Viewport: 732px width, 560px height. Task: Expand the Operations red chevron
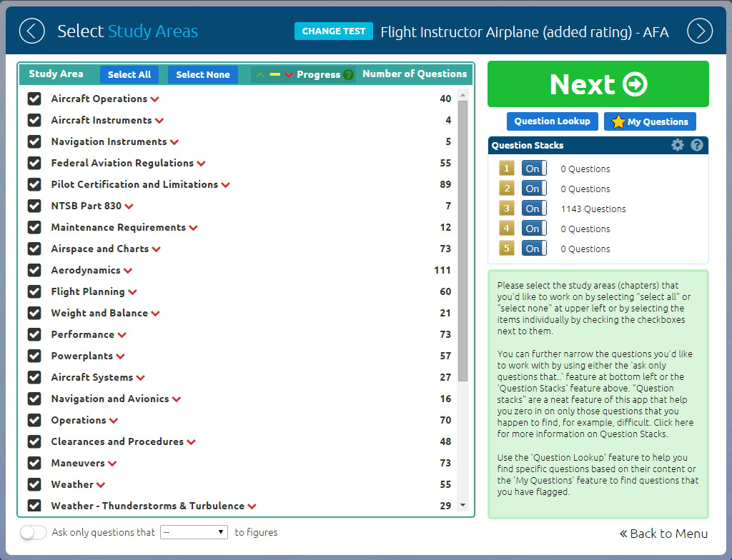click(114, 421)
